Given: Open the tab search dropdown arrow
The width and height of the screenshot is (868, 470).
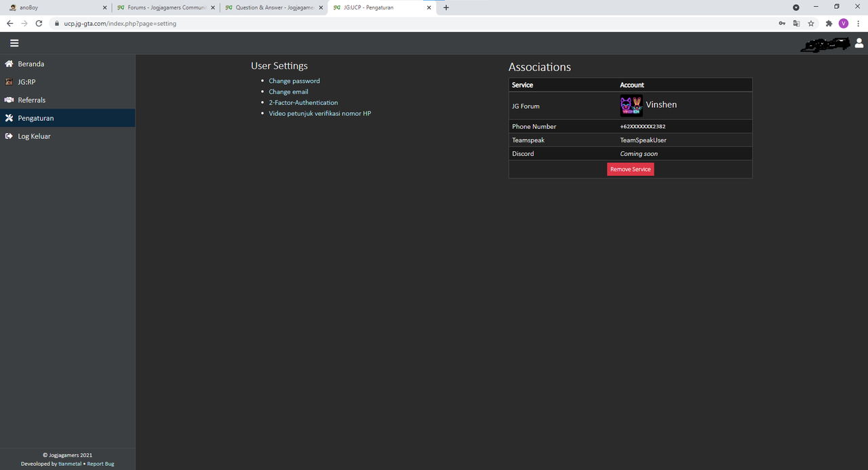Looking at the screenshot, I should click(796, 7).
